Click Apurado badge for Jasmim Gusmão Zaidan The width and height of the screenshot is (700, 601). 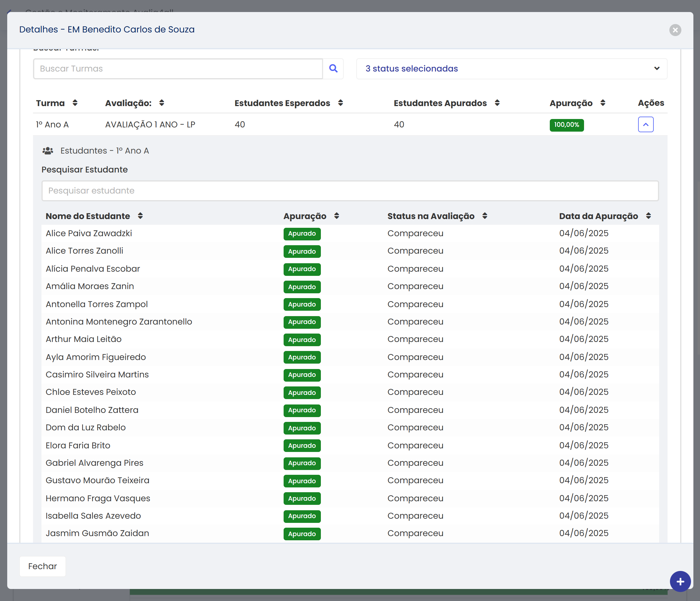(x=302, y=534)
